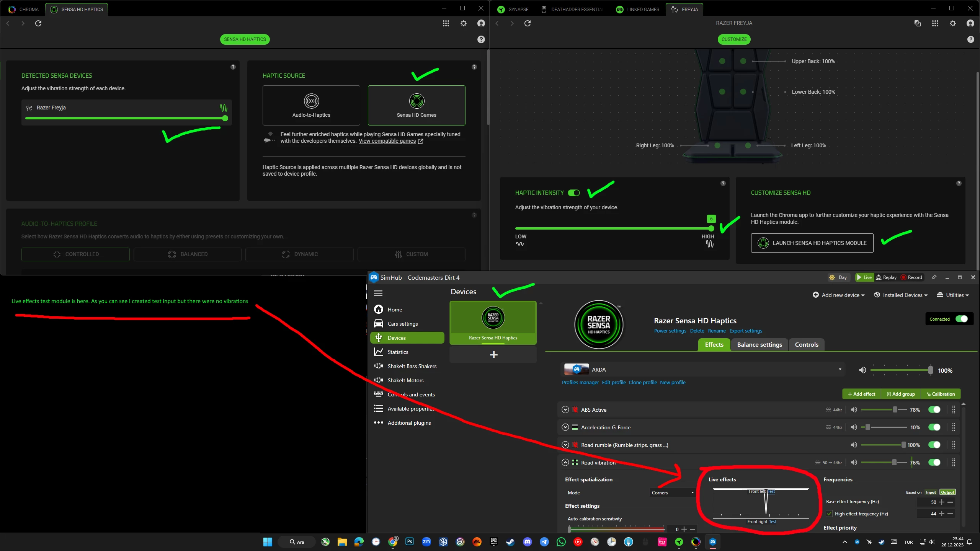Open Statistics in SimHub sidebar
The image size is (980, 551).
click(x=397, y=352)
